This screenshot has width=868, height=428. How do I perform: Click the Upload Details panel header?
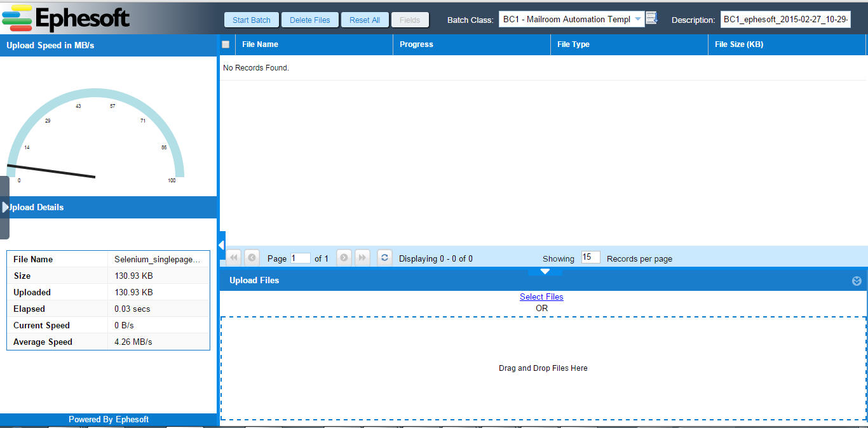[108, 208]
